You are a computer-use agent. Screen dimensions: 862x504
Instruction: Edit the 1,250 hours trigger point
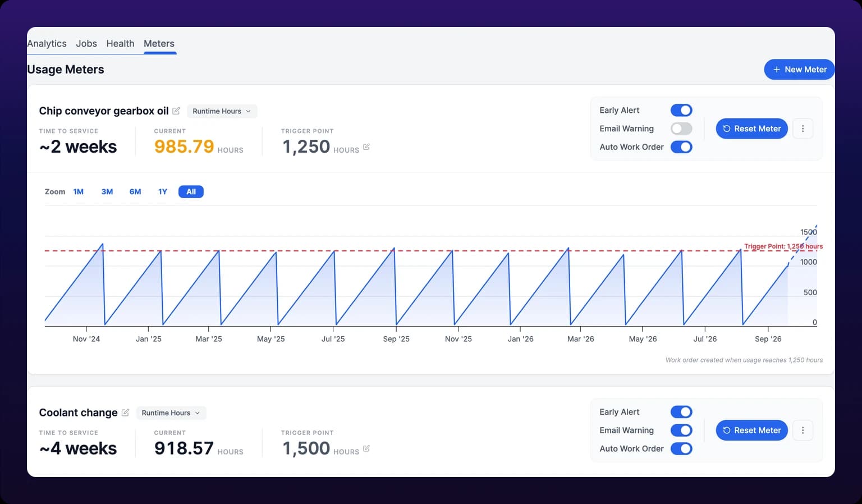pyautogui.click(x=366, y=147)
